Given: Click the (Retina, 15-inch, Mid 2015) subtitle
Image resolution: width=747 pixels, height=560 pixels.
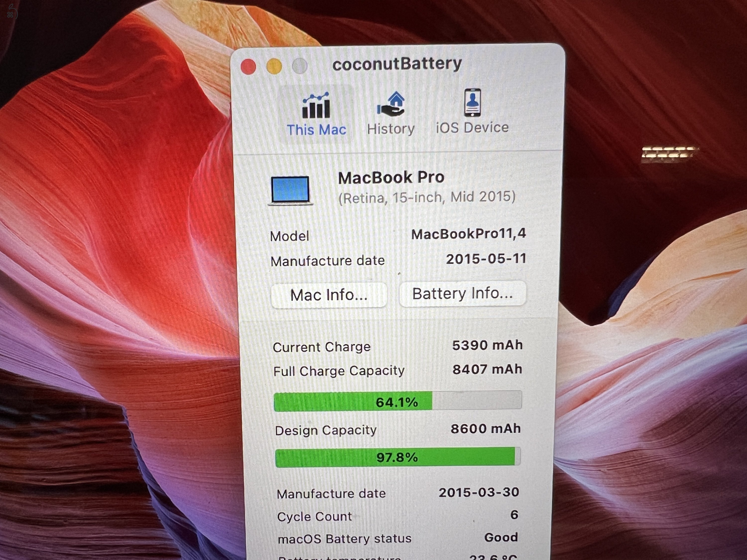Looking at the screenshot, I should [x=427, y=197].
